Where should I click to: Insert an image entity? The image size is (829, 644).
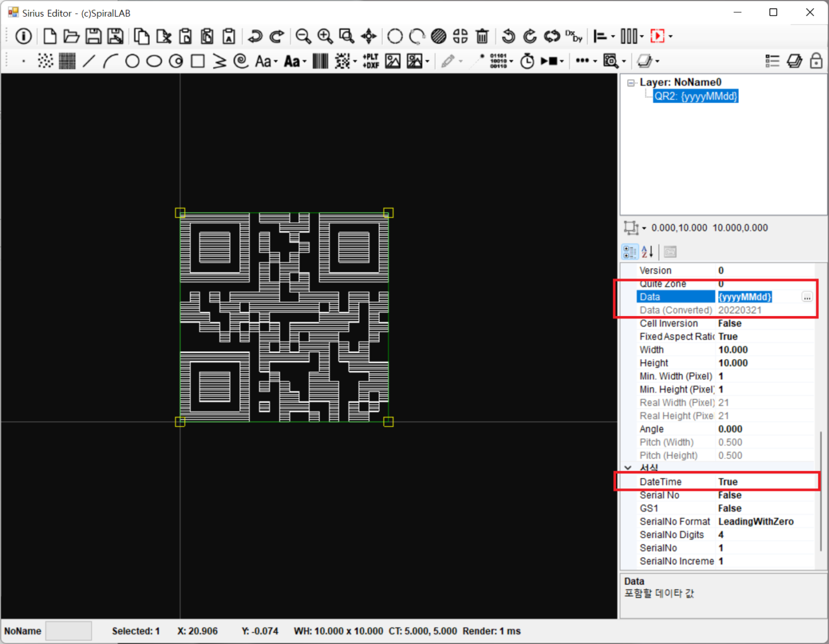[x=392, y=61]
